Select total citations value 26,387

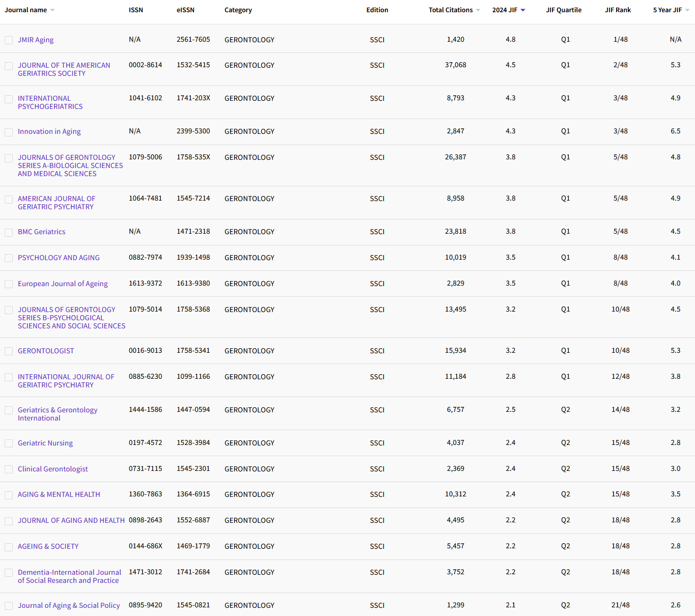click(456, 157)
